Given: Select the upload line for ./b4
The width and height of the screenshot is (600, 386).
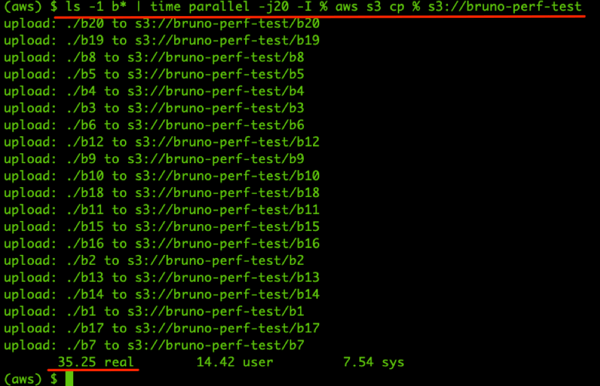Looking at the screenshot, I should click(x=154, y=91).
